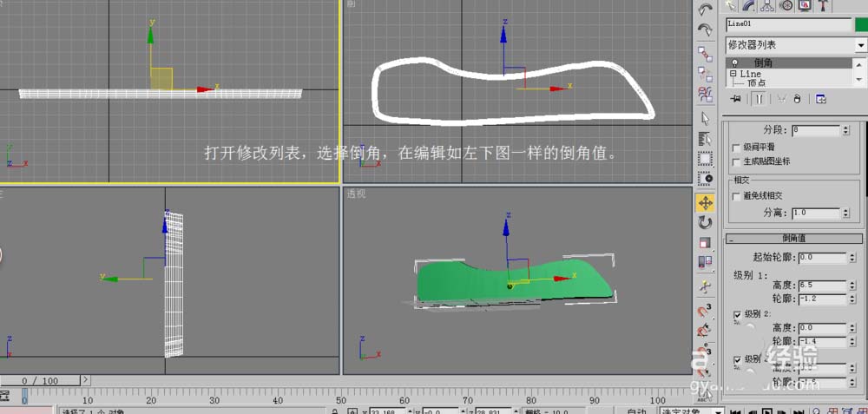Viewport: 868px width, 414px height.
Task: Enable the 避免线相交 checkbox
Action: (736, 196)
